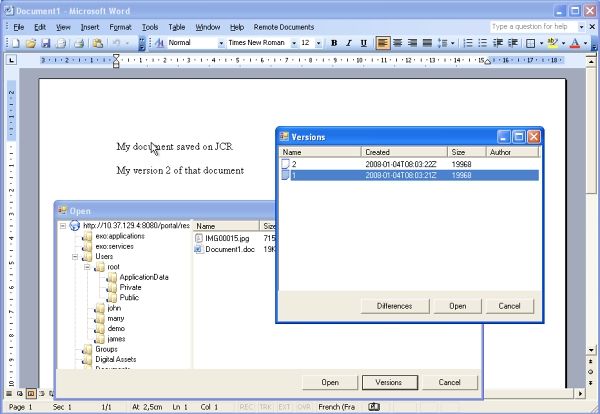The width and height of the screenshot is (600, 414).
Task: Set Align Left paragraph alignment
Action: click(382, 43)
